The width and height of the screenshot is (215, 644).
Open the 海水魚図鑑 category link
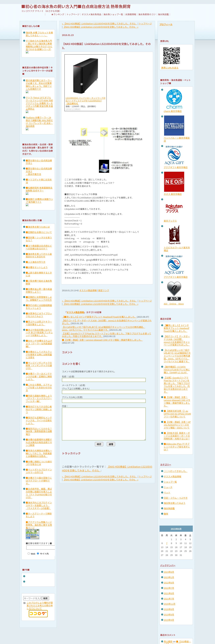pyautogui.click(x=169, y=508)
